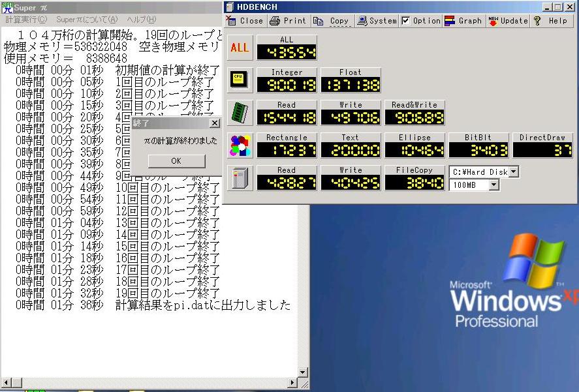
Task: Run all benchmarks with the red ALL button
Action: (240, 48)
